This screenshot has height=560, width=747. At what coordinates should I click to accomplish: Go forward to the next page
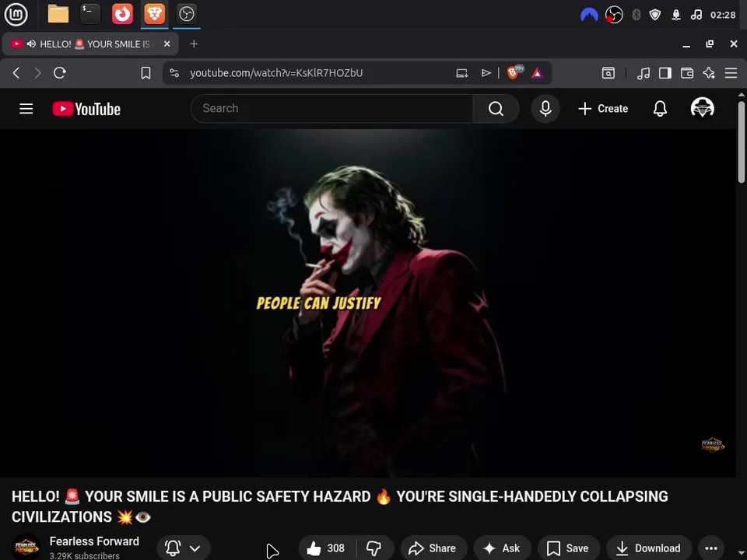pyautogui.click(x=37, y=73)
